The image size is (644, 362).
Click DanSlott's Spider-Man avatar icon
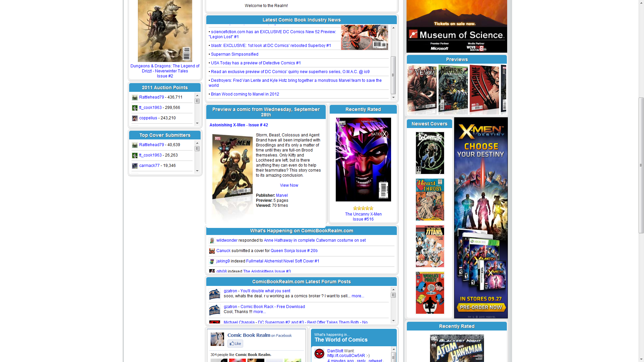click(319, 353)
